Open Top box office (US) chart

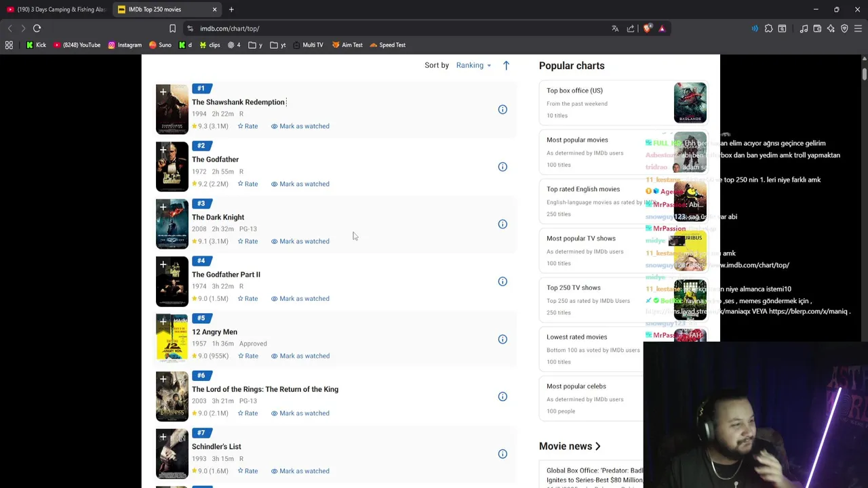624,103
